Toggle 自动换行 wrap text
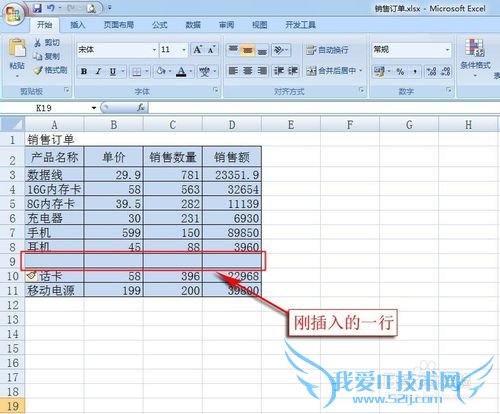 [x=327, y=50]
